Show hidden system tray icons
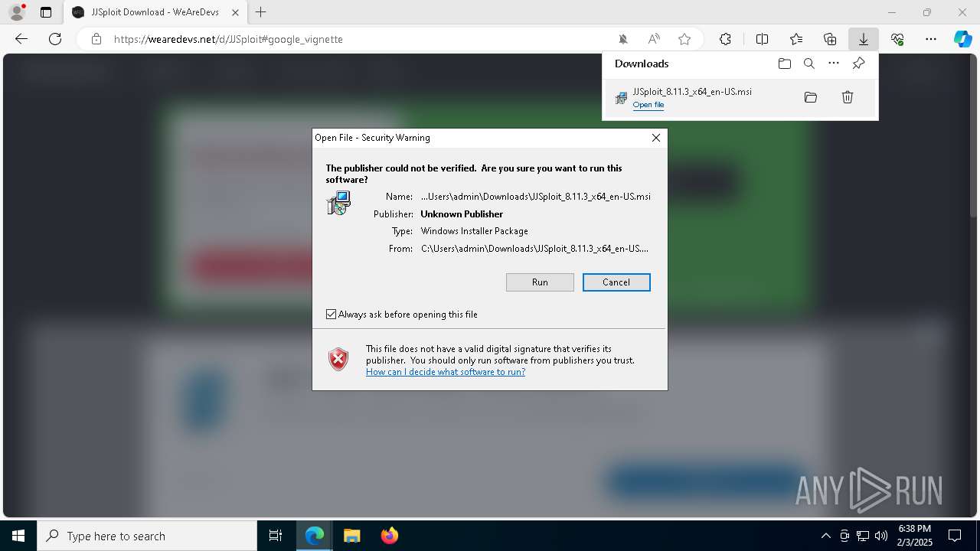 point(825,536)
